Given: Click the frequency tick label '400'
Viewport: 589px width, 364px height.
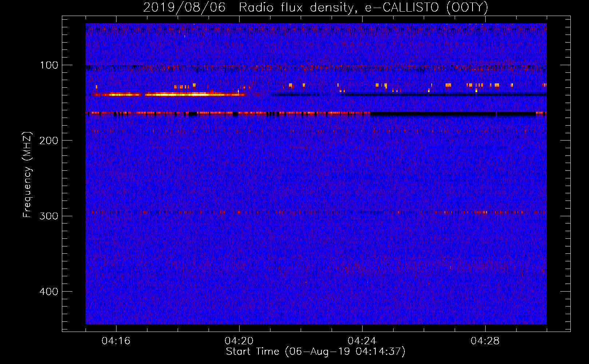Looking at the screenshot, I should click(49, 291).
